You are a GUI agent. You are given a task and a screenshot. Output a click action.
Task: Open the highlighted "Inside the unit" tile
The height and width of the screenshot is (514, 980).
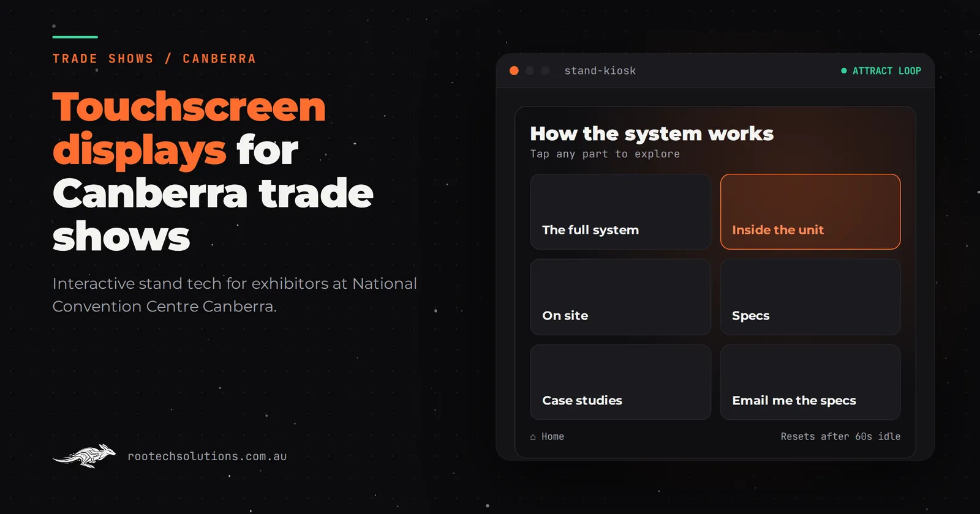(x=810, y=212)
